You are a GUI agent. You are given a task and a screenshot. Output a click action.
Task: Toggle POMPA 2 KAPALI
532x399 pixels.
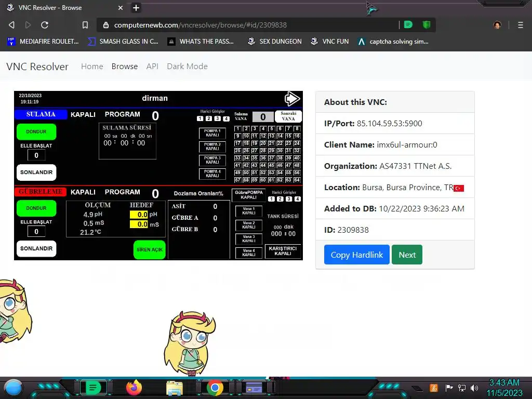(212, 147)
